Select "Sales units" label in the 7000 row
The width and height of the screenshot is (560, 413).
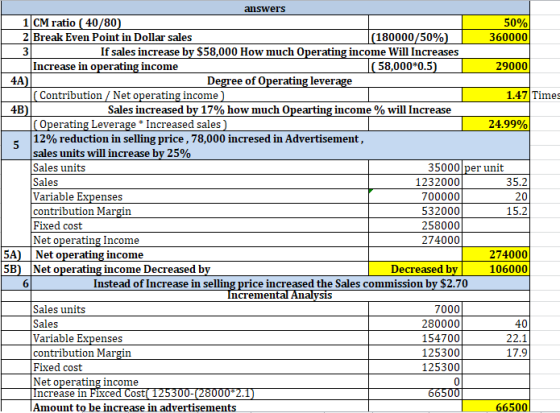tap(200, 309)
